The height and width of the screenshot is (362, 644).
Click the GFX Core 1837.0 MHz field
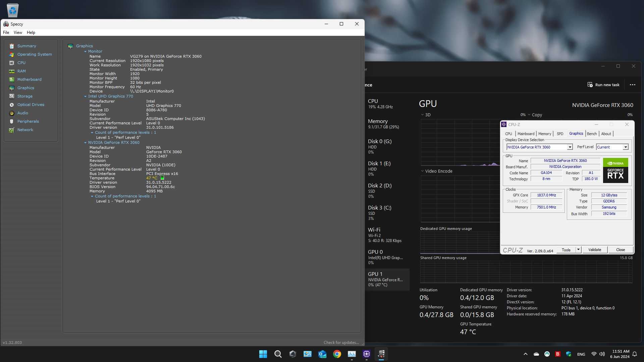(x=546, y=195)
